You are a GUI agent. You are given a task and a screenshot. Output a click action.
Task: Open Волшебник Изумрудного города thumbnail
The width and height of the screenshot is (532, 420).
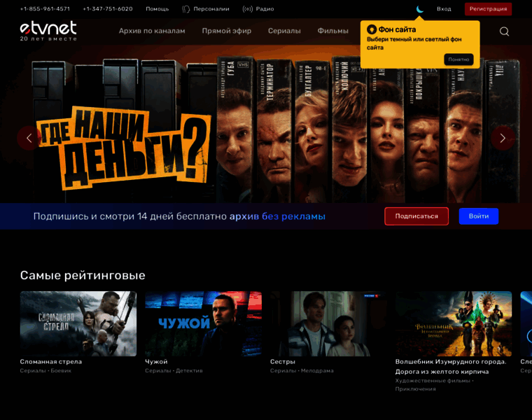454,323
